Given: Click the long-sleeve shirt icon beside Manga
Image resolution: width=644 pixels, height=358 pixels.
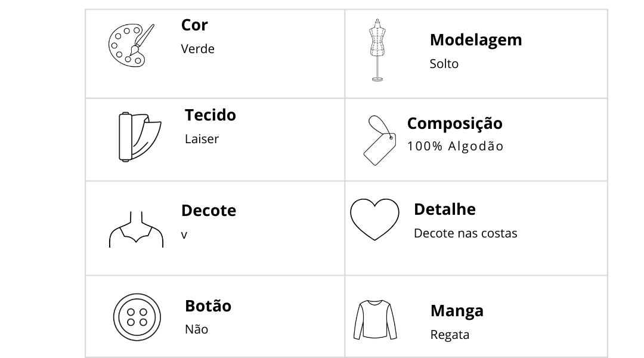Looking at the screenshot, I should pos(375,319).
